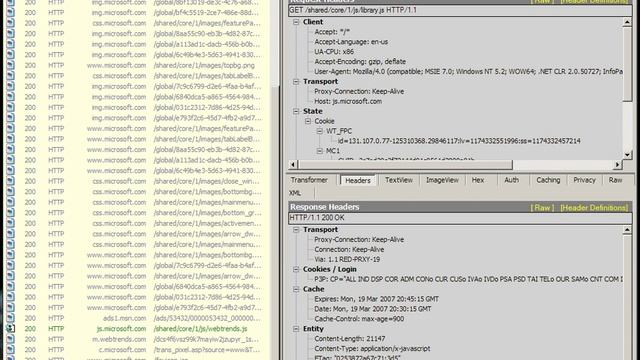Image resolution: width=640 pixels, height=360 pixels.
Task: Click the icon on css featurePa image row
Action: [10, 23]
